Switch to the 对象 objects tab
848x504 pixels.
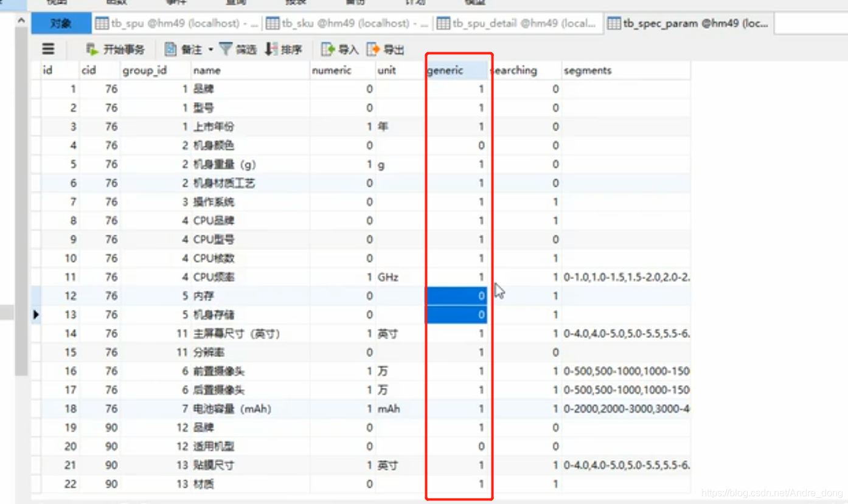coord(61,24)
